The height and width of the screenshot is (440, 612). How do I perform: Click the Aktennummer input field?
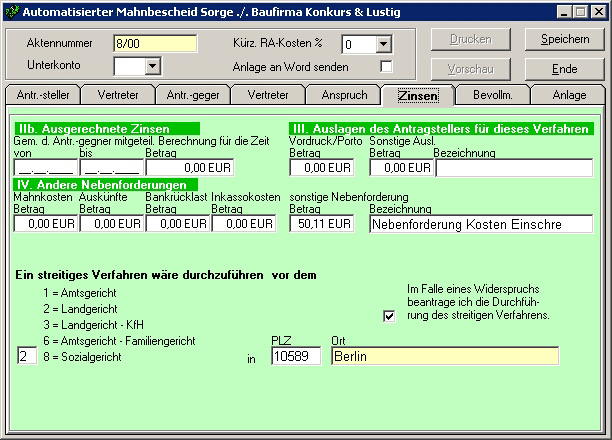pos(155,43)
